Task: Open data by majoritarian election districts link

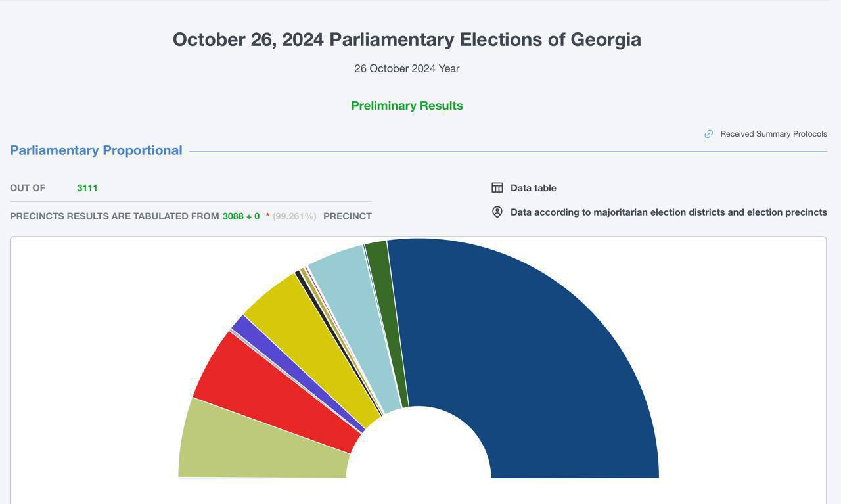Action: 668,212
